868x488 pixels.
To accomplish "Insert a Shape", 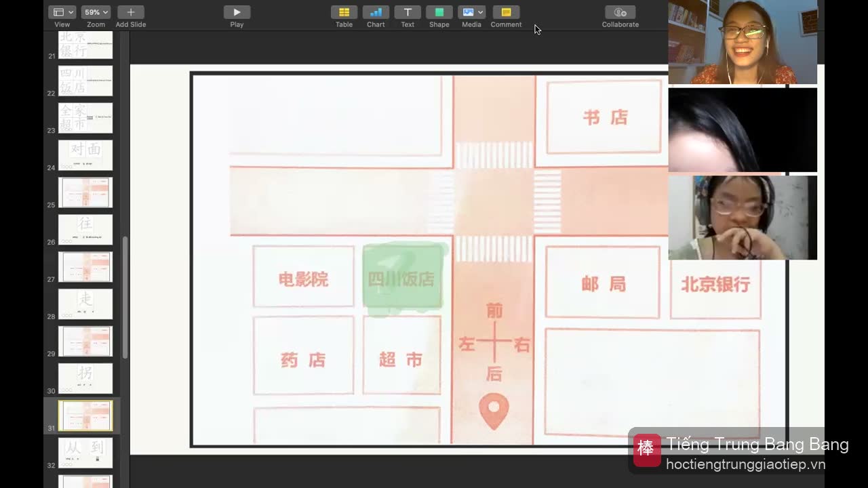I will click(x=439, y=12).
